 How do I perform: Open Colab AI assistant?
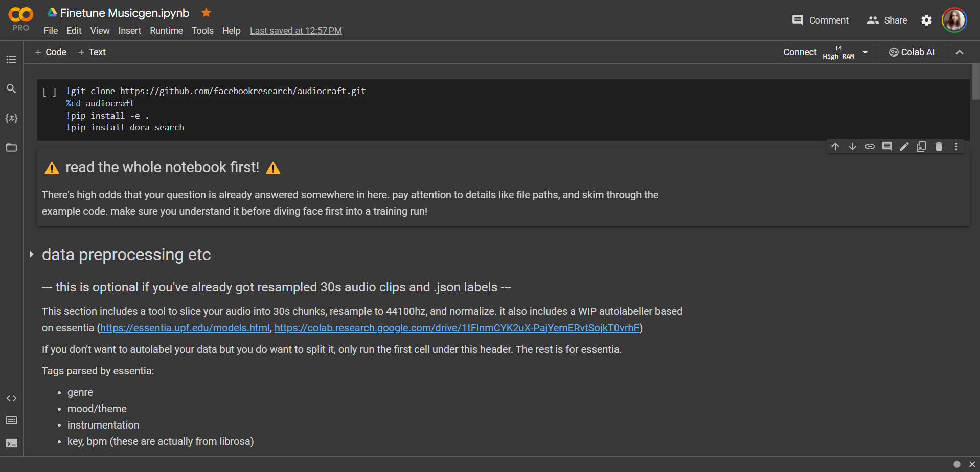911,52
